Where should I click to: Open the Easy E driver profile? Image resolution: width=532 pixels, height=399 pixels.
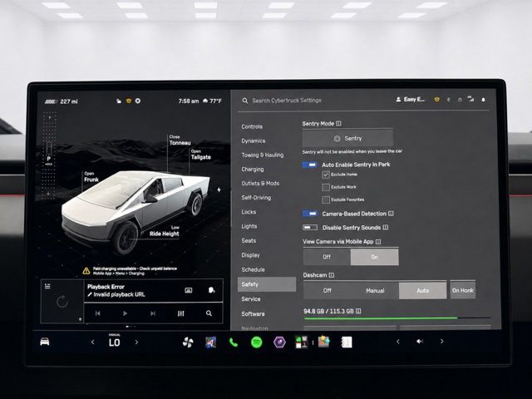click(x=410, y=100)
